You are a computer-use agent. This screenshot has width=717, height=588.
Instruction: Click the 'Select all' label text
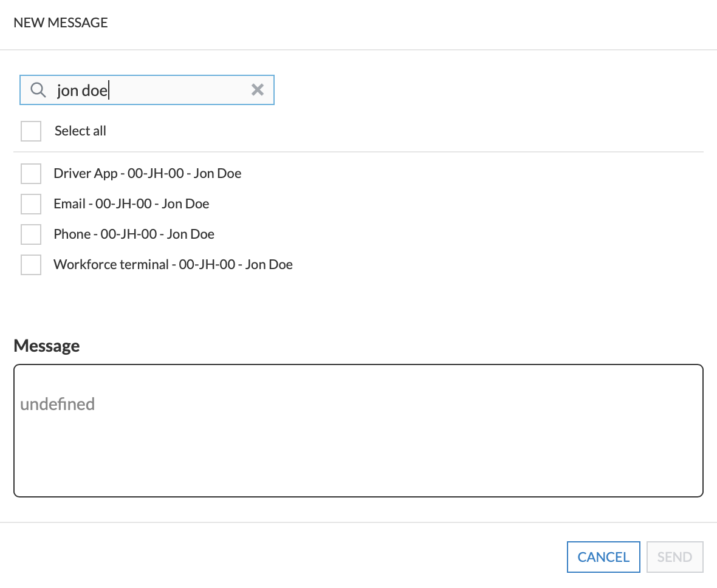click(80, 131)
